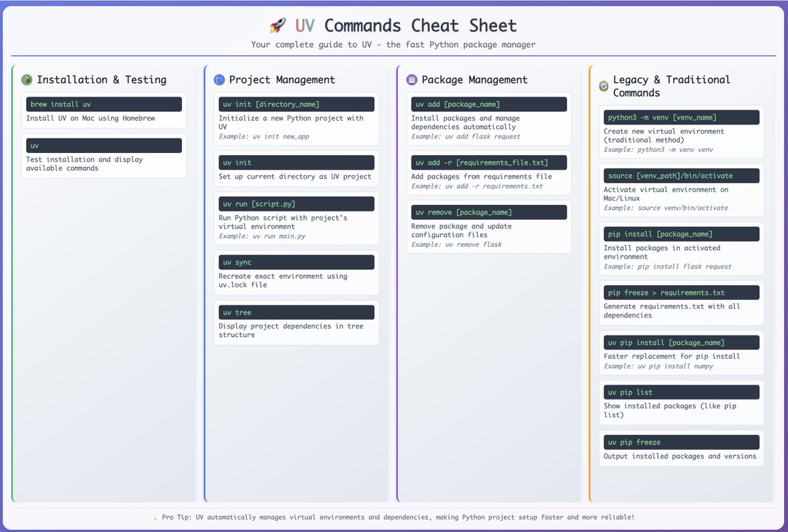Click the Project Management section icon
Screen dimensions: 788x532
click(x=219, y=79)
